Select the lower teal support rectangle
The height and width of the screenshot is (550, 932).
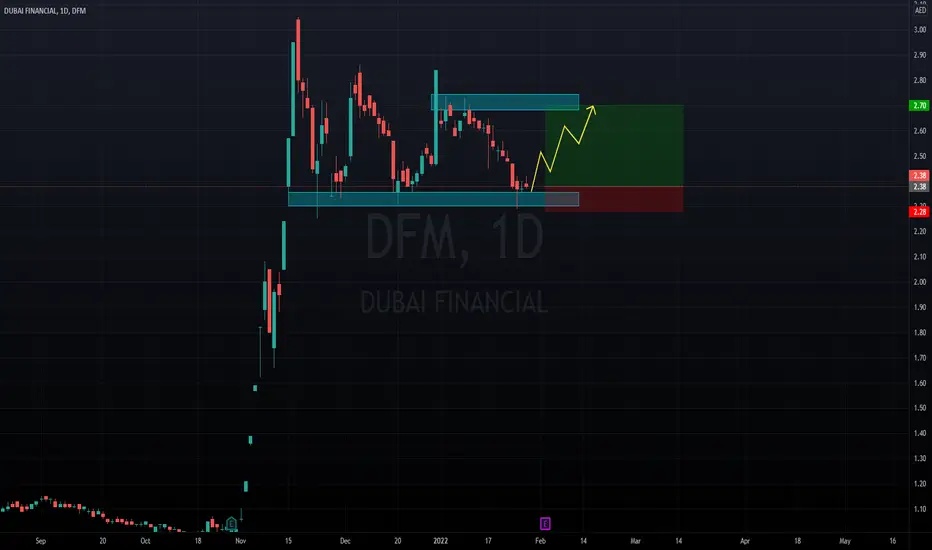click(x=433, y=199)
